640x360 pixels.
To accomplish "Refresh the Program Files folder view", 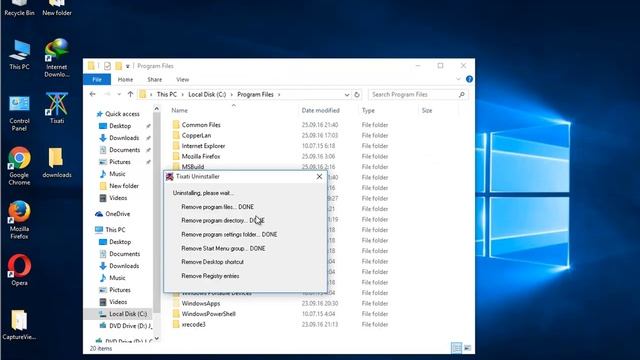I will click(357, 94).
